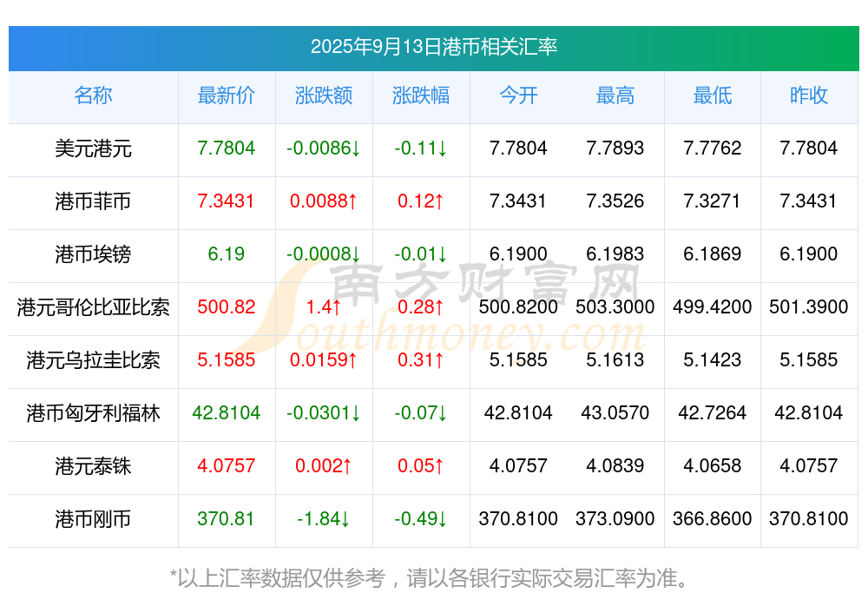
Task: Click the 最低 column header
Action: pyautogui.click(x=712, y=96)
